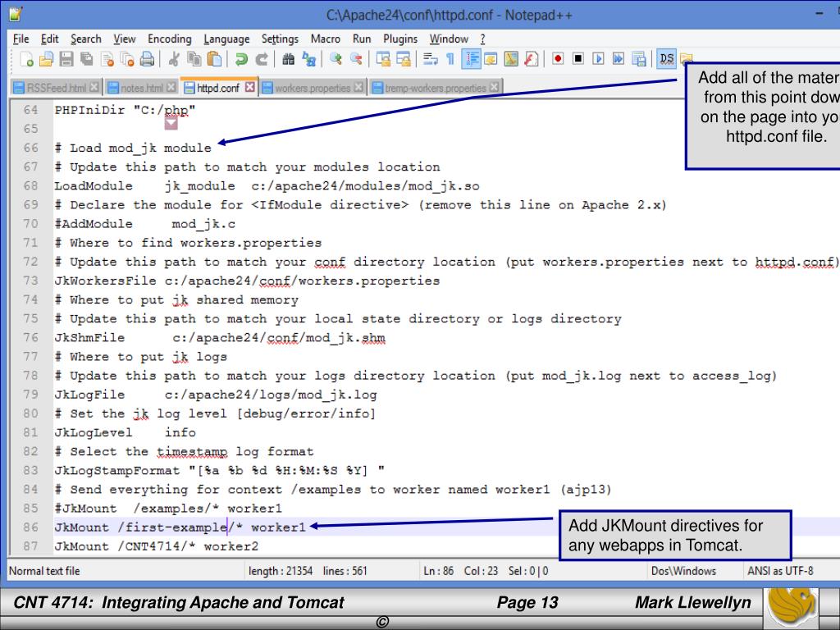Viewport: 840px width, 630px height.
Task: Open the Encoding menu
Action: pos(169,39)
